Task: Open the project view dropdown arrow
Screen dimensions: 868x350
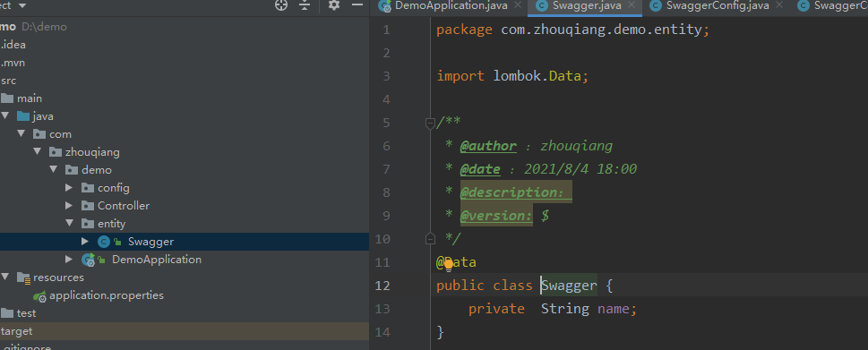Action: [x=22, y=5]
